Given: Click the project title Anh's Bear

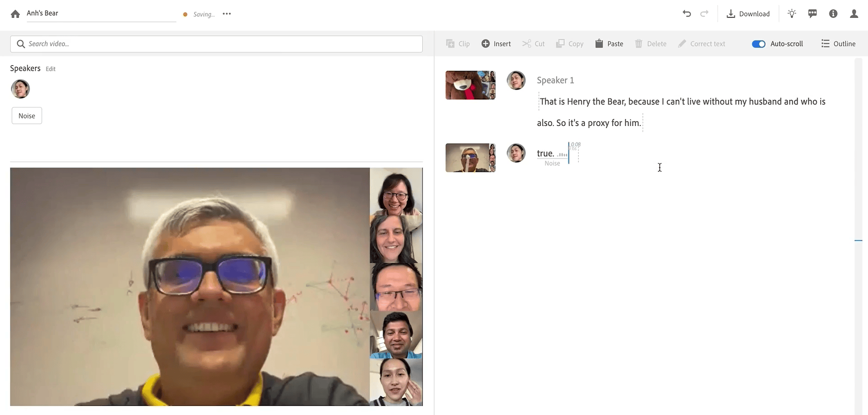Looking at the screenshot, I should pyautogui.click(x=42, y=13).
